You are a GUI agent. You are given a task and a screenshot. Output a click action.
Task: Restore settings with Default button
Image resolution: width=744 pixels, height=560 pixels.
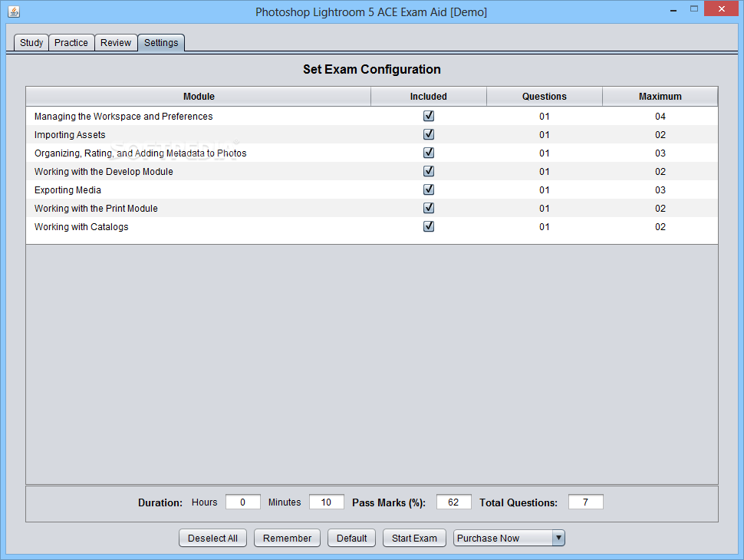coord(351,539)
